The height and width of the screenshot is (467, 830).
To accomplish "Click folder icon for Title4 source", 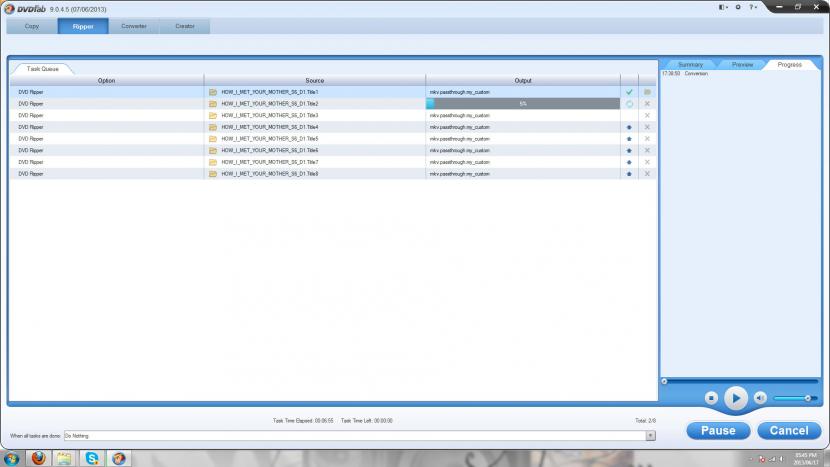I will click(x=213, y=127).
